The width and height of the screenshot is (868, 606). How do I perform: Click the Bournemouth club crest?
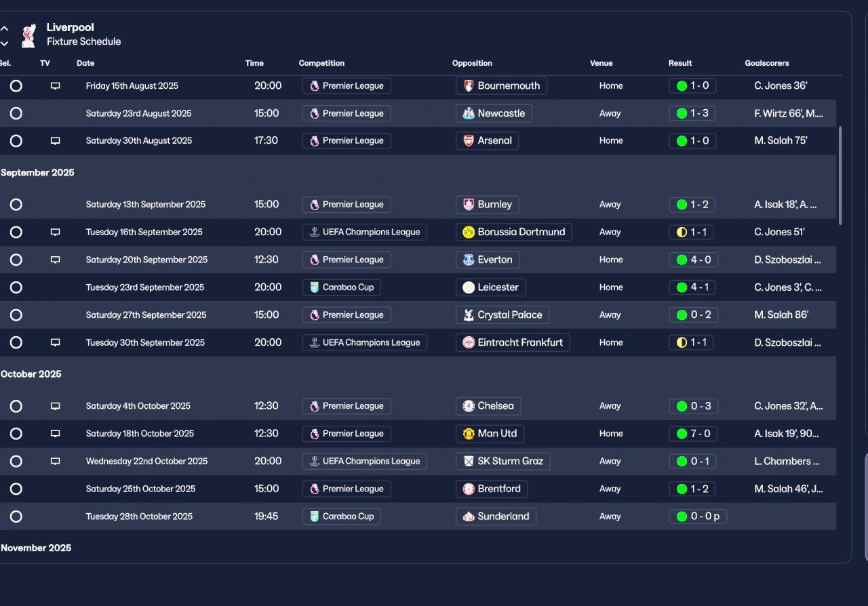pyautogui.click(x=468, y=86)
